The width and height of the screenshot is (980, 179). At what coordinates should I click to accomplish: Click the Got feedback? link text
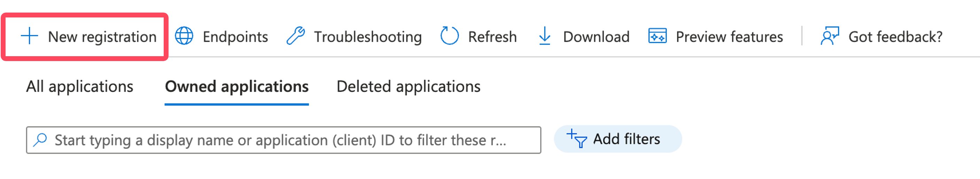pyautogui.click(x=895, y=37)
